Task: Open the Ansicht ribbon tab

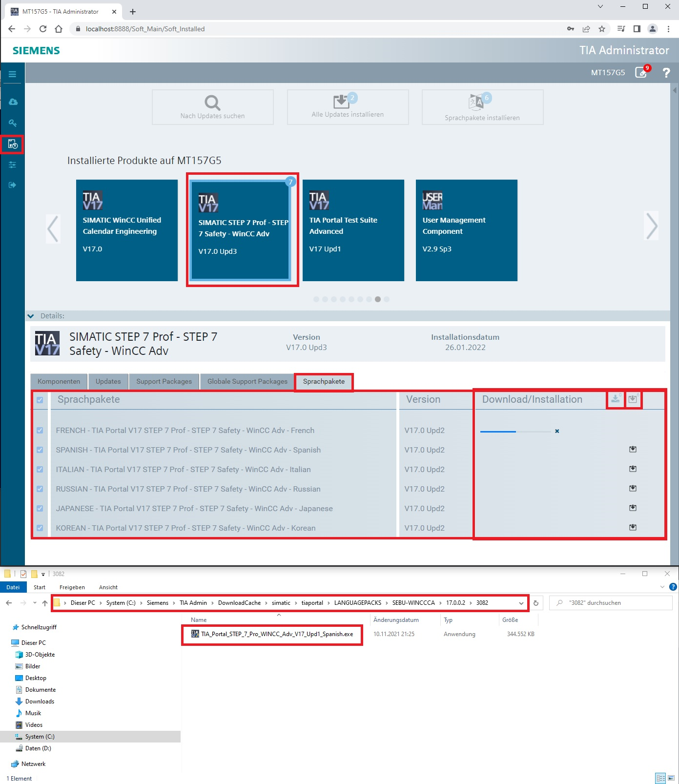Action: pyautogui.click(x=108, y=587)
